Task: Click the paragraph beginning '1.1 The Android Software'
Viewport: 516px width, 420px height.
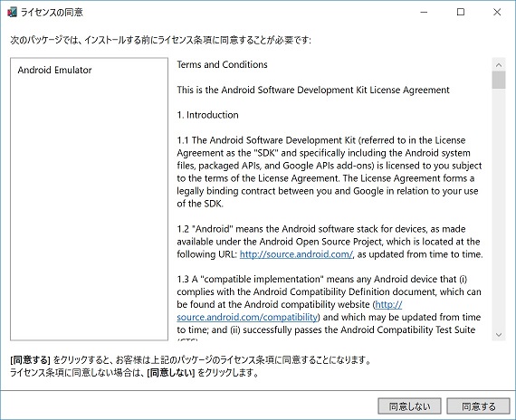Action: point(330,172)
